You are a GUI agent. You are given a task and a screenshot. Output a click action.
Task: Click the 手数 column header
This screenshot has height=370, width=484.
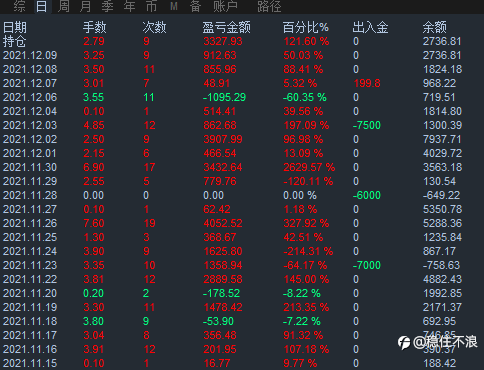tap(95, 27)
